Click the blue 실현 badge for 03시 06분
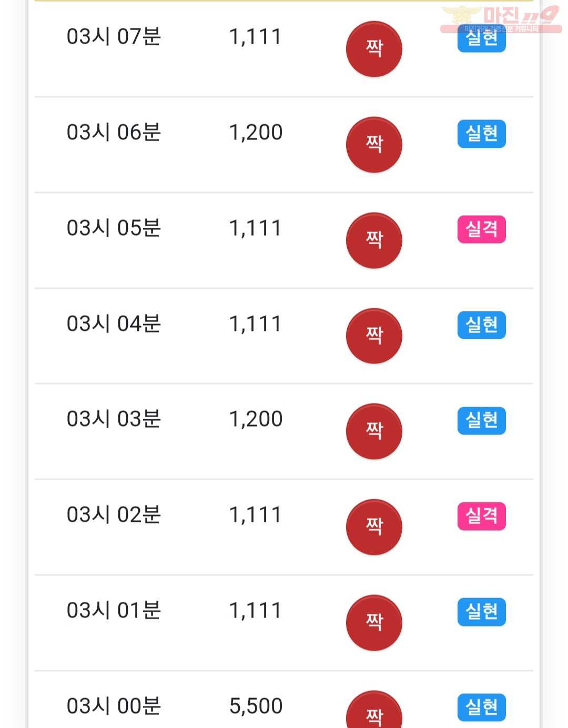This screenshot has width=568, height=728. pyautogui.click(x=482, y=134)
